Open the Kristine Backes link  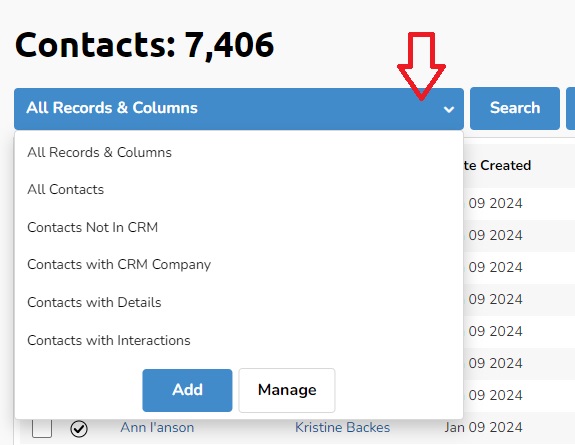click(343, 427)
